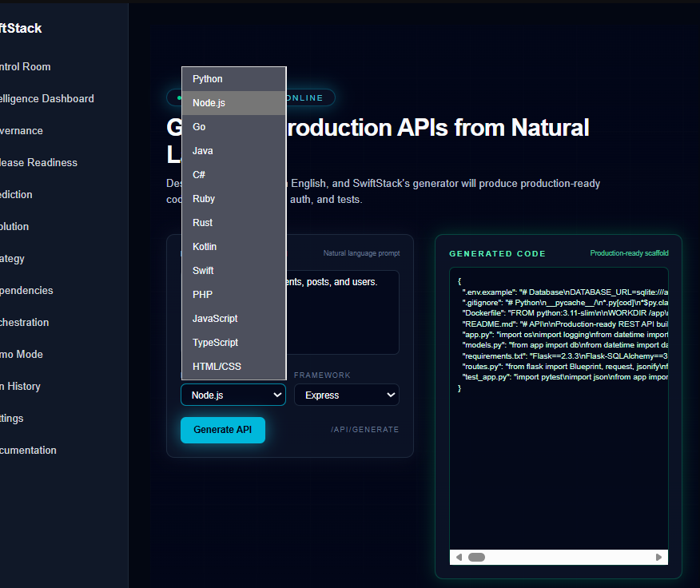Open the language dropdown showing Node.js
Image resolution: width=700 pixels, height=588 pixels.
tap(233, 395)
